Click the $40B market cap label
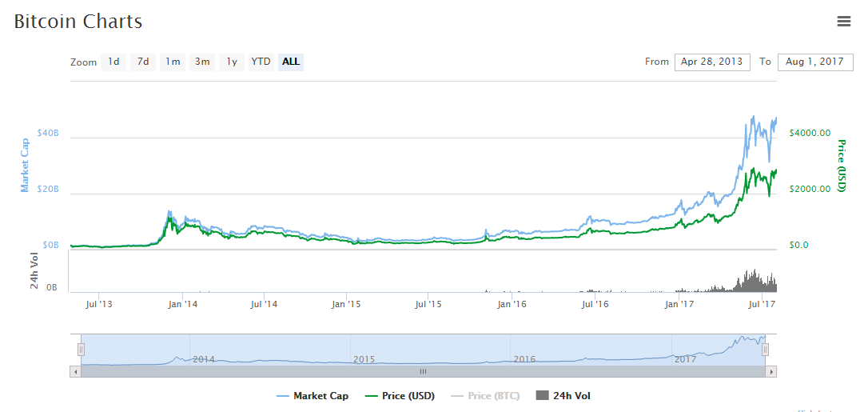The width and height of the screenshot is (868, 412). click(48, 134)
